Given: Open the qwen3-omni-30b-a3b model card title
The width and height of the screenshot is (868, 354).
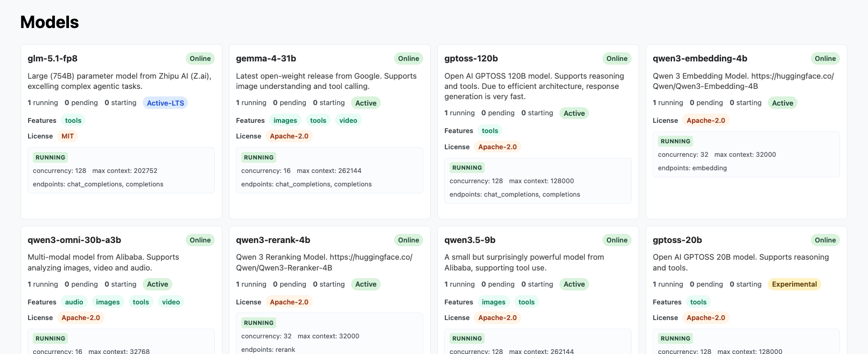Looking at the screenshot, I should coord(74,240).
